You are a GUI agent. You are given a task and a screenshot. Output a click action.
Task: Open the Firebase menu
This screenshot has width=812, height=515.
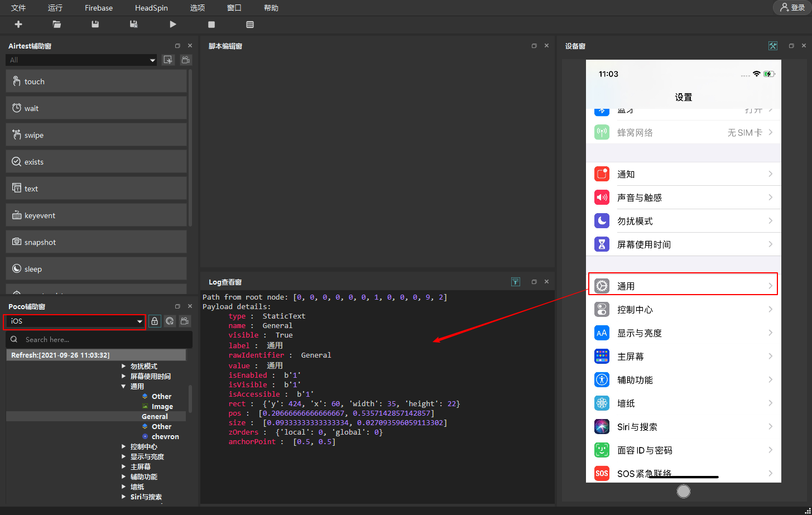(x=99, y=8)
